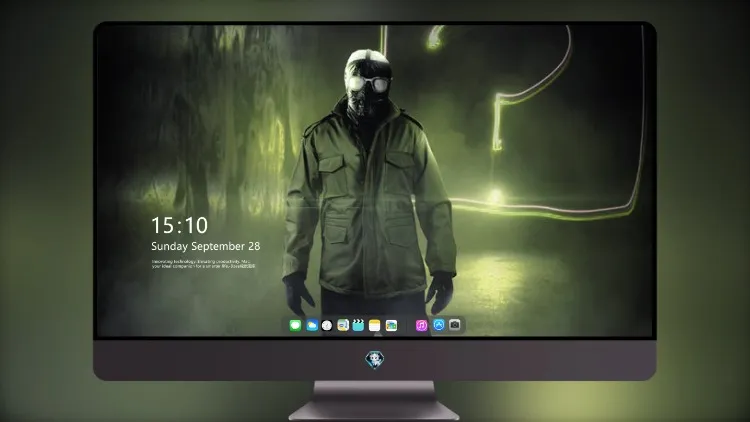The image size is (750, 422).
Task: Launch the pink Music app from dock
Action: pos(421,325)
